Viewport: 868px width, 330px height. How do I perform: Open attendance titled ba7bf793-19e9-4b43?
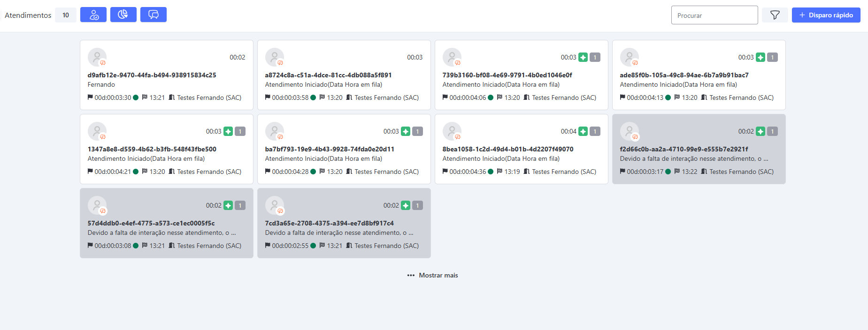[x=330, y=149]
